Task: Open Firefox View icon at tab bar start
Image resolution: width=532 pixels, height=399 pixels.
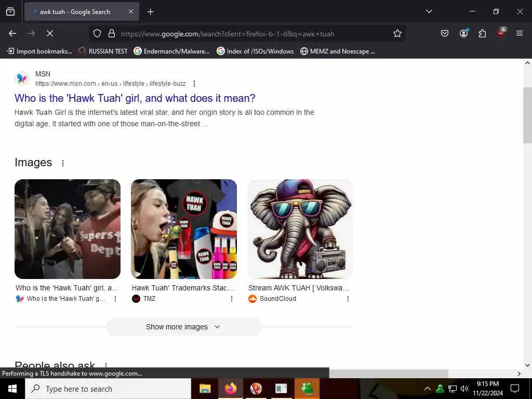Action: coord(10,11)
